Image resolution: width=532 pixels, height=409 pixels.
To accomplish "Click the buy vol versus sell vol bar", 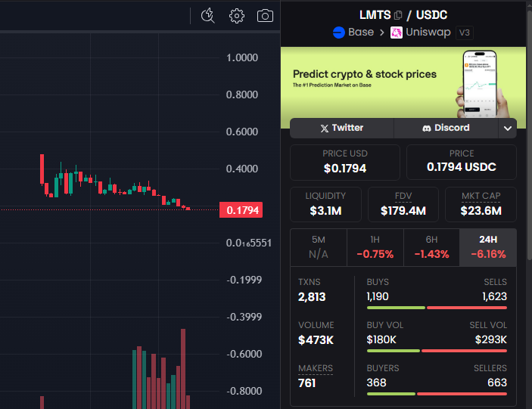I will tap(437, 351).
